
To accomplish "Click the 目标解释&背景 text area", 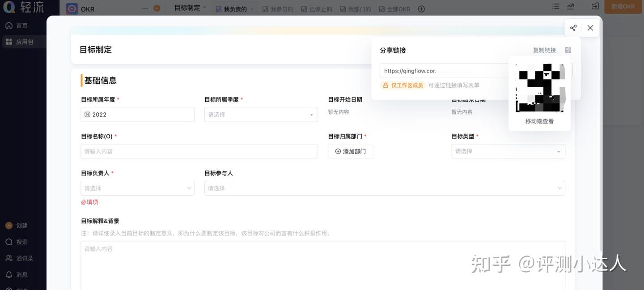I will [x=323, y=265].
